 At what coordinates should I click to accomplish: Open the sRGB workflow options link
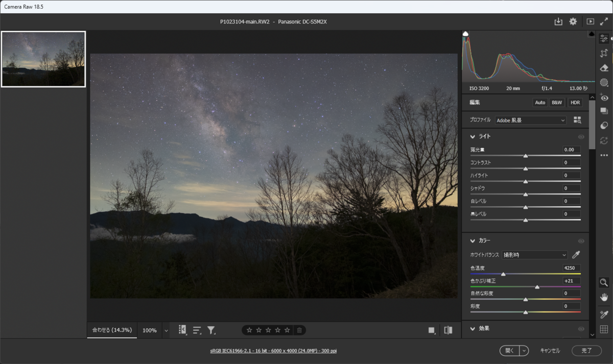coord(273,351)
